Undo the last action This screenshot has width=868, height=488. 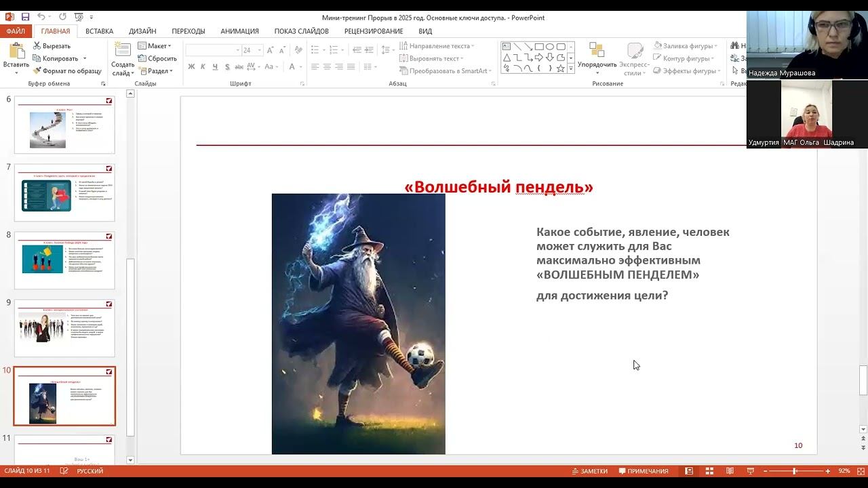pos(41,17)
